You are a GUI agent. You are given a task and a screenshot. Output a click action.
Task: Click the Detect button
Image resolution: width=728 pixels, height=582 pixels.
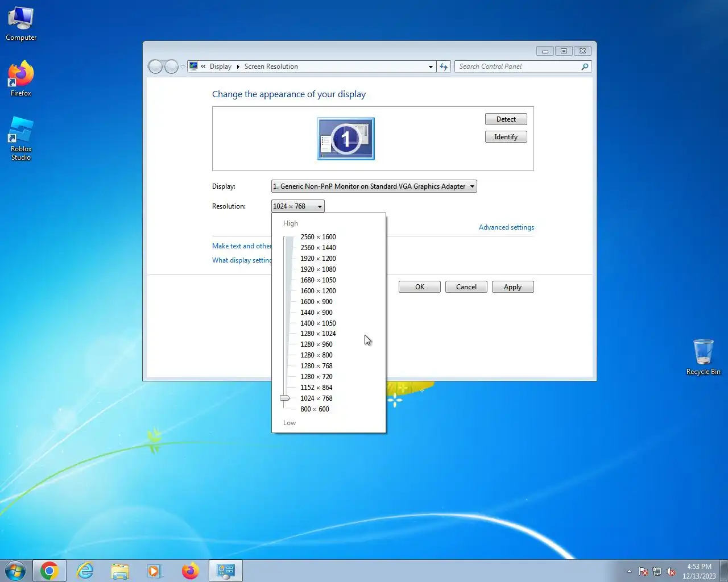tap(506, 119)
